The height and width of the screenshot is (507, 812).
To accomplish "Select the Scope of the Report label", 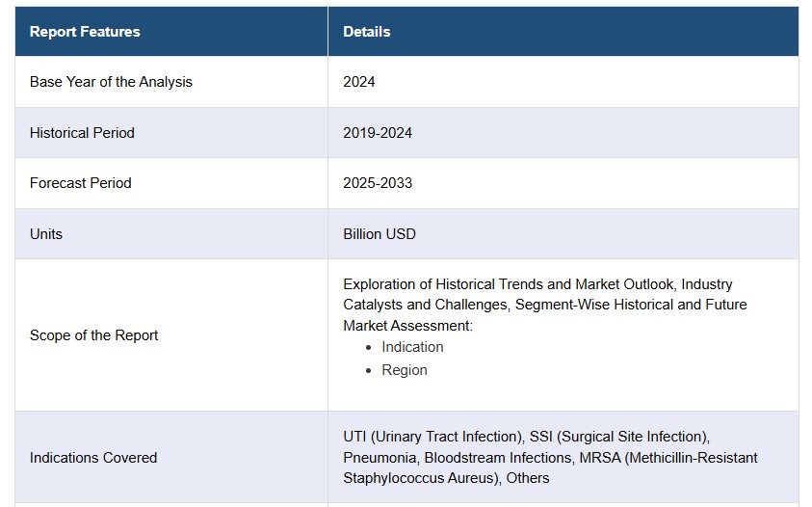I will [93, 335].
